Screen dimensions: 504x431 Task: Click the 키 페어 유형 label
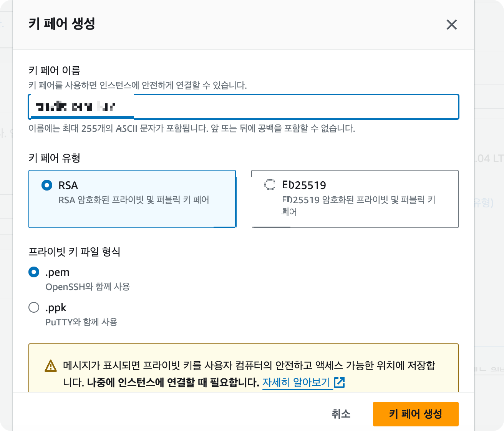point(55,158)
